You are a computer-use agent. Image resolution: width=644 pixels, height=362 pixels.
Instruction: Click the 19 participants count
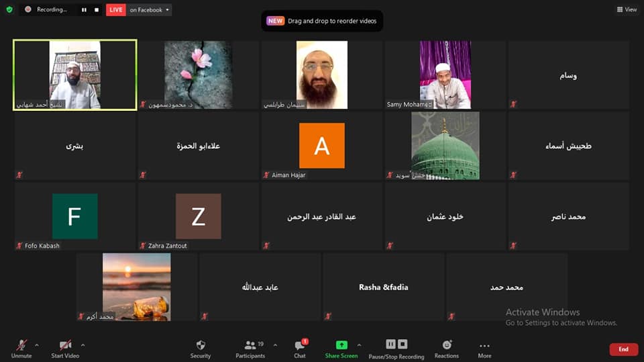[261, 344]
